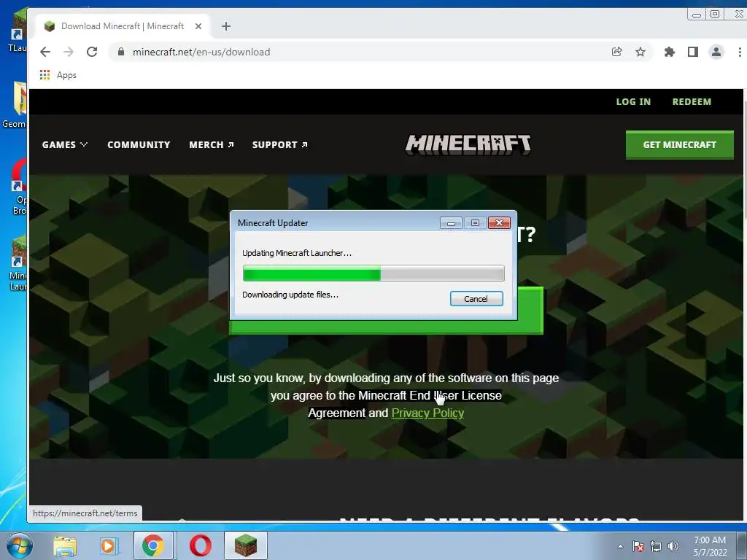The width and height of the screenshot is (747, 560).
Task: Switch to the Chrome taskbar button
Action: [153, 545]
